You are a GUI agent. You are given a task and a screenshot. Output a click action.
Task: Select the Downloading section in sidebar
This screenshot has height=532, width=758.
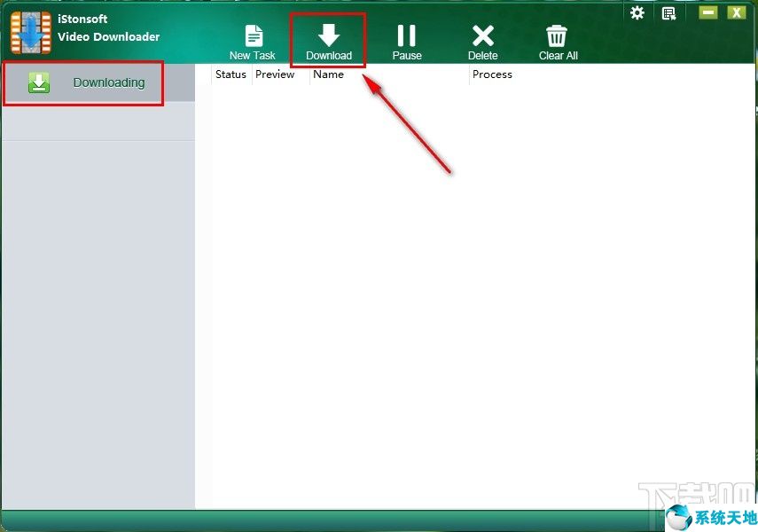[x=108, y=82]
